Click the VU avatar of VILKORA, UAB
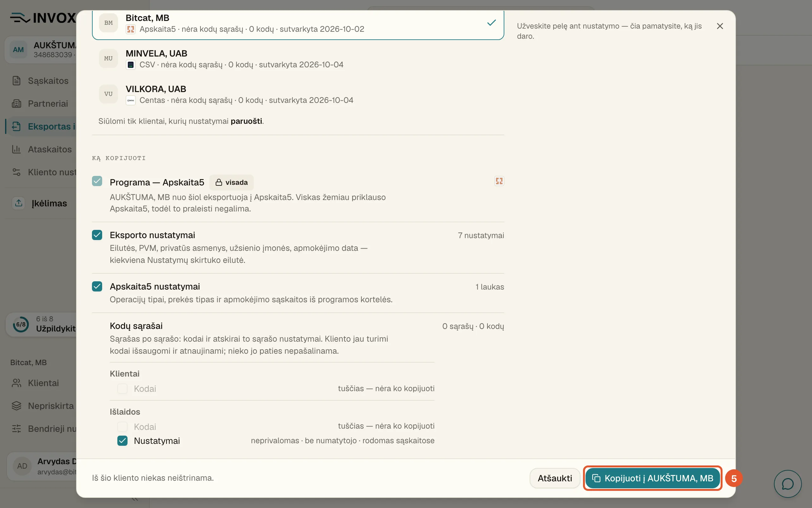Image resolution: width=812 pixels, height=508 pixels. coord(108,94)
